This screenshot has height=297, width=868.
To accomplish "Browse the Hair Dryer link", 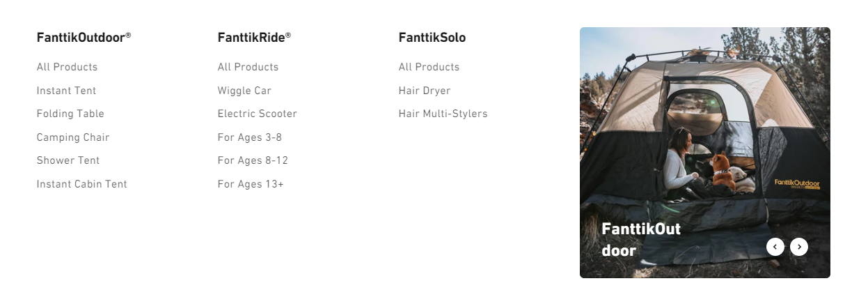I will point(425,91).
